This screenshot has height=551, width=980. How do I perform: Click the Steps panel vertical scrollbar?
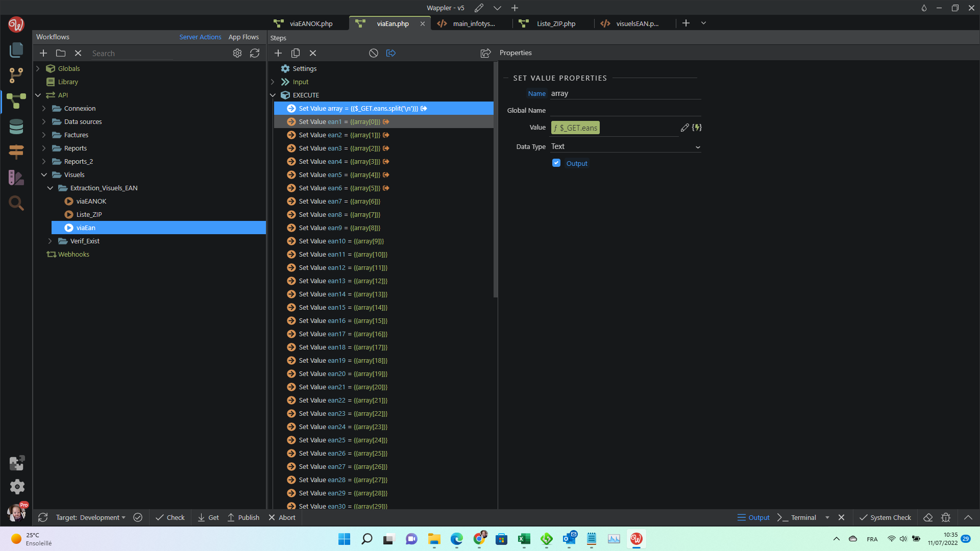[495, 180]
